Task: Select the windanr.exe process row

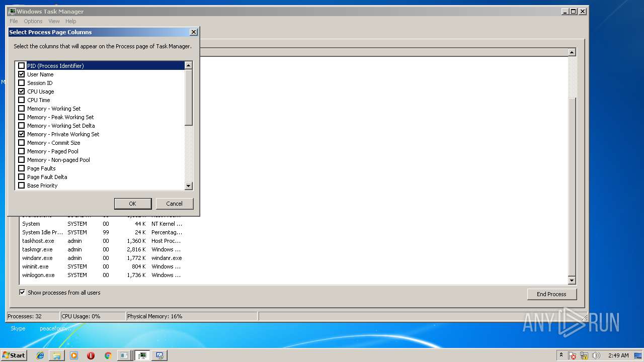Action: [102, 258]
